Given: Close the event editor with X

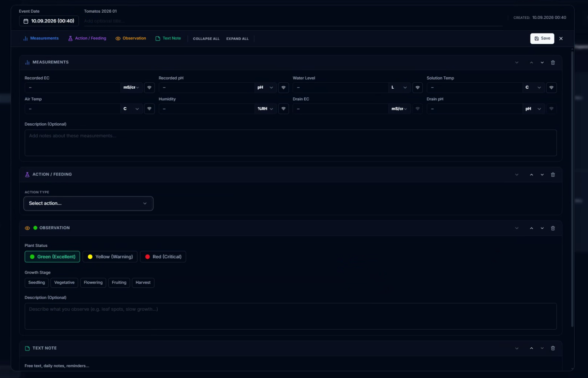Looking at the screenshot, I should [561, 39].
